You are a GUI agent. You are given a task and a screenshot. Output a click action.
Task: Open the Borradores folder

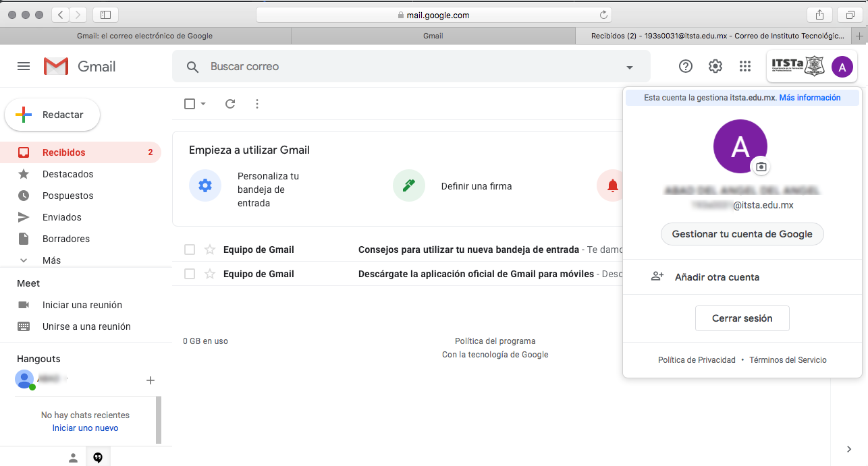pyautogui.click(x=81, y=239)
